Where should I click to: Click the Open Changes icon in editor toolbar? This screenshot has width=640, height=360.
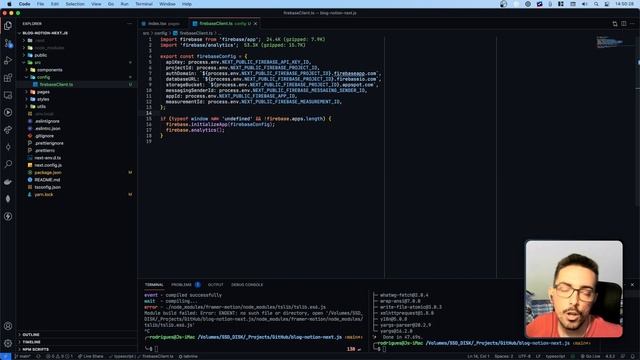click(615, 24)
